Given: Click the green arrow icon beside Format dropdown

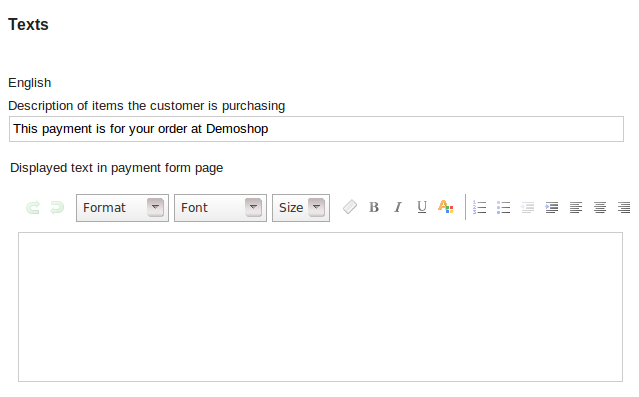Looking at the screenshot, I should [57, 207].
